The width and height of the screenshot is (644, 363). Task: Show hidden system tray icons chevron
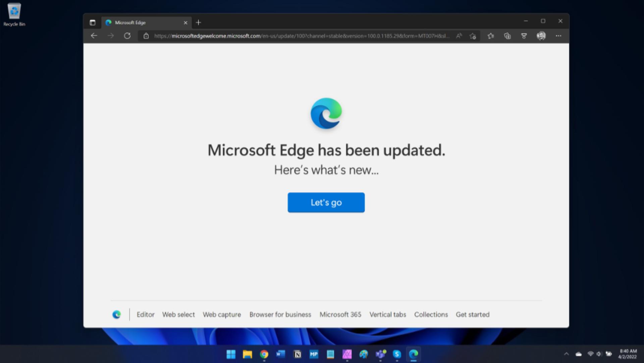[x=567, y=354]
